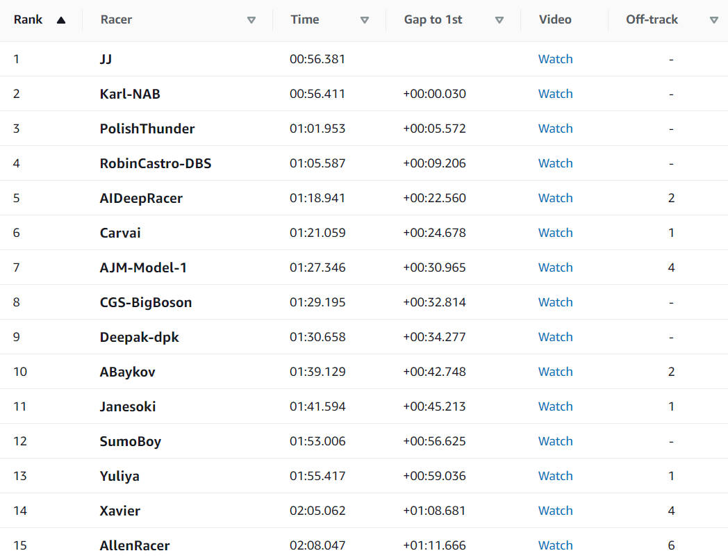Watch Deepak-dpk's race video

tap(555, 337)
